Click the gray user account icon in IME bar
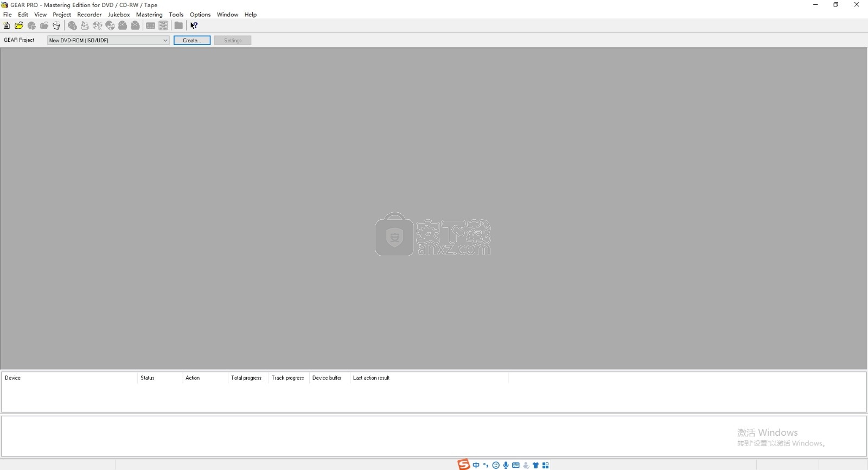The width and height of the screenshot is (868, 470). (x=526, y=465)
